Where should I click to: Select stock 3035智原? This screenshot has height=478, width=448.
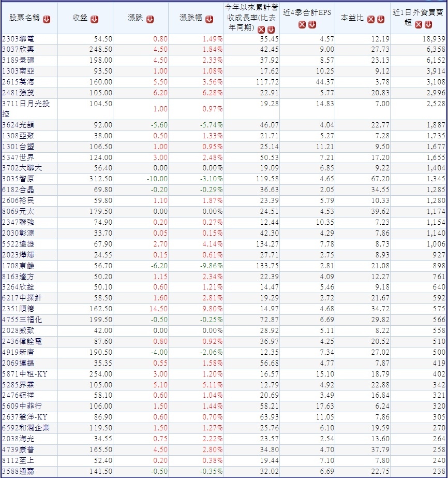click(x=18, y=179)
